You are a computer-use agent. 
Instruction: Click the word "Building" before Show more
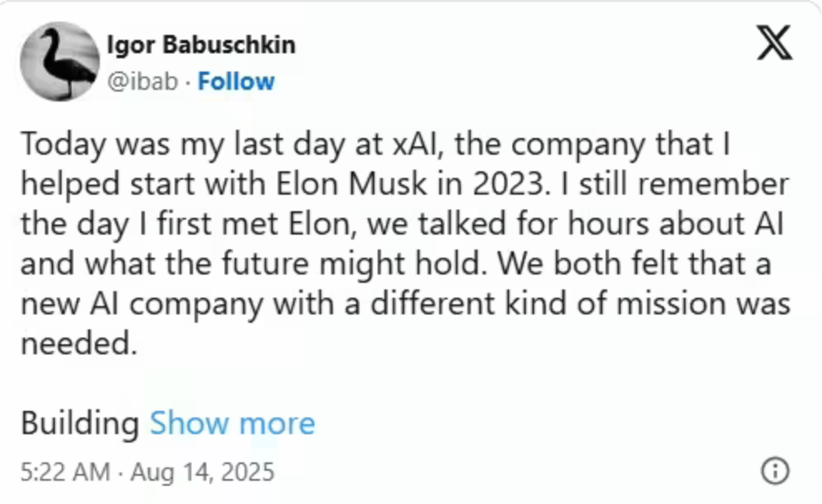pos(80,423)
